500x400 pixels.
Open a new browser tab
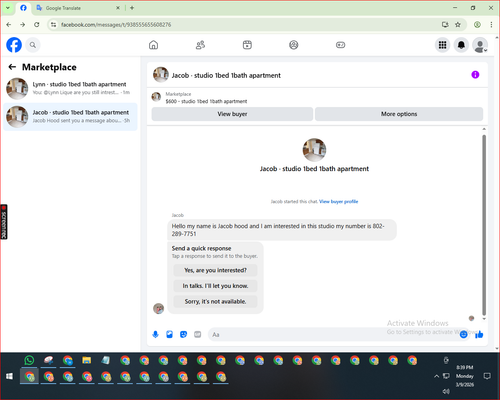(132, 8)
